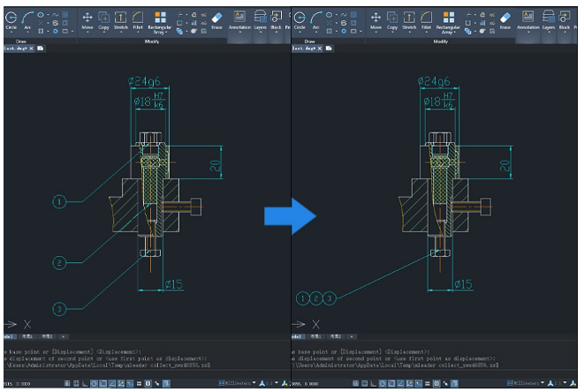Viewport: 584px width, 392px height.
Task: Toggle object snap in left window status bar
Action: pos(102,383)
